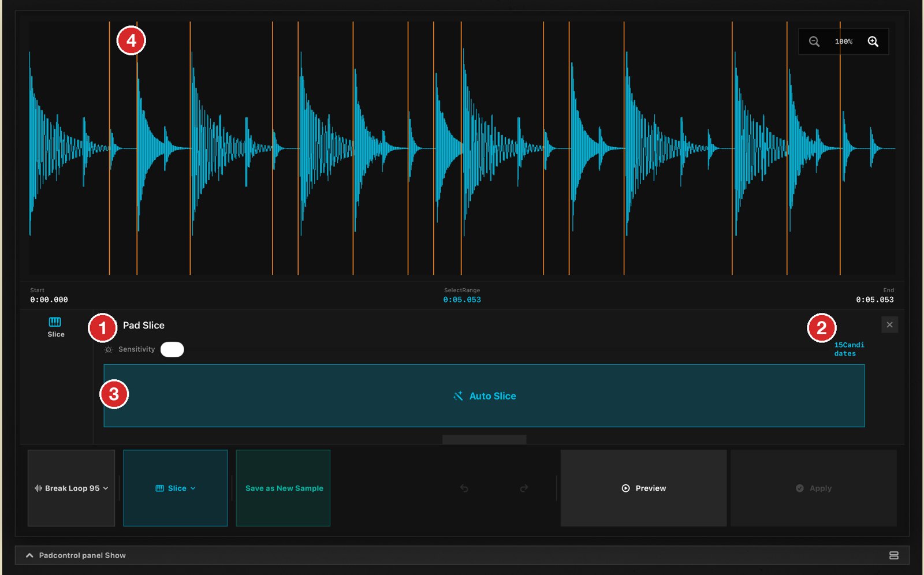Click the SelectRange 0:05.053 value
Screen dimensions: 924x575
[x=462, y=300]
